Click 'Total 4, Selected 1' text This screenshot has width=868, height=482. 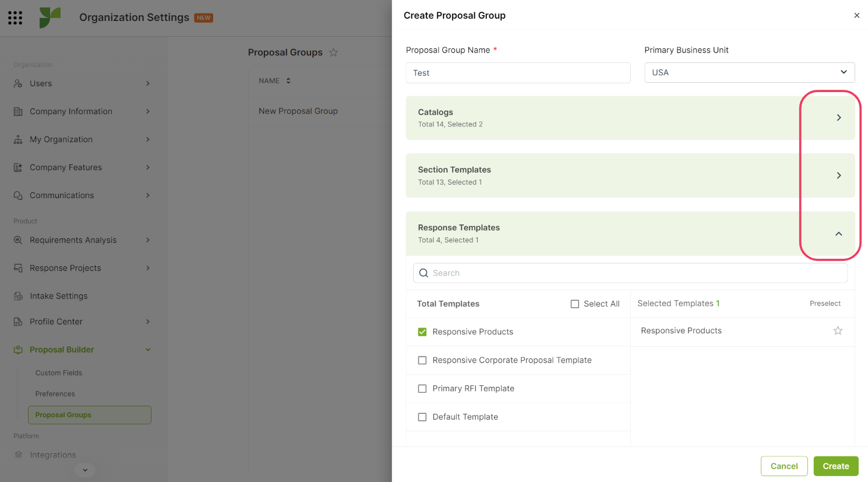(448, 240)
